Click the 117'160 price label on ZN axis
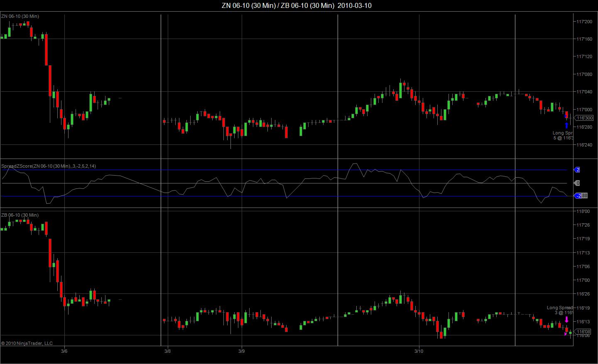 click(x=584, y=39)
